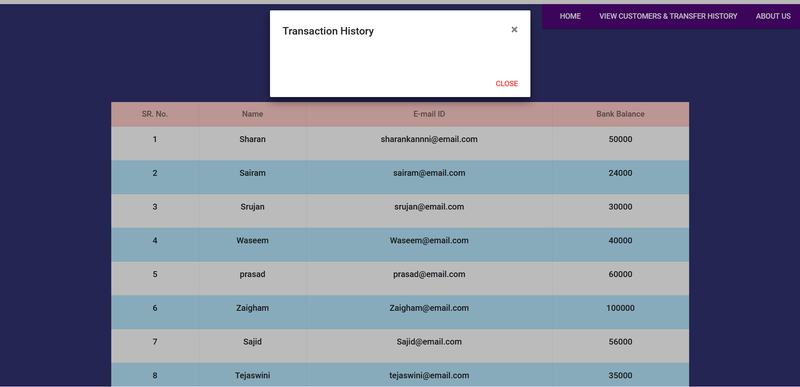The height and width of the screenshot is (387, 800).
Task: Click the red CLOSE button in dialog
Action: pyautogui.click(x=507, y=84)
